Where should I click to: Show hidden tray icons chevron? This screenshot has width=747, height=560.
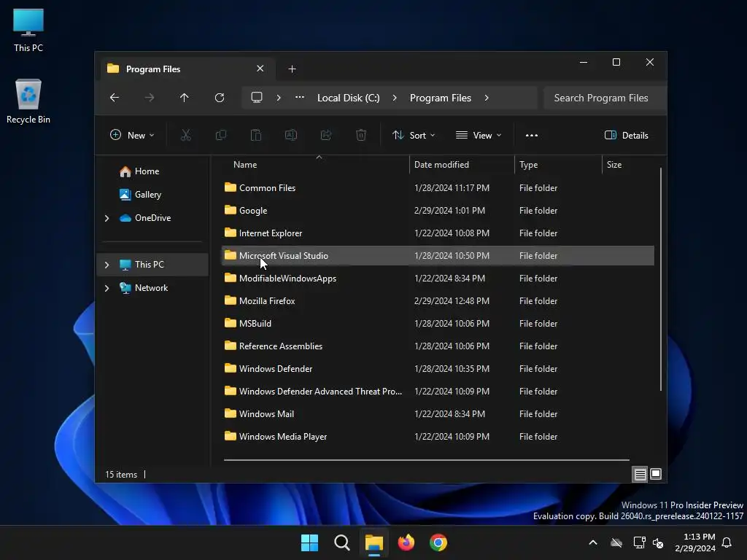point(593,542)
